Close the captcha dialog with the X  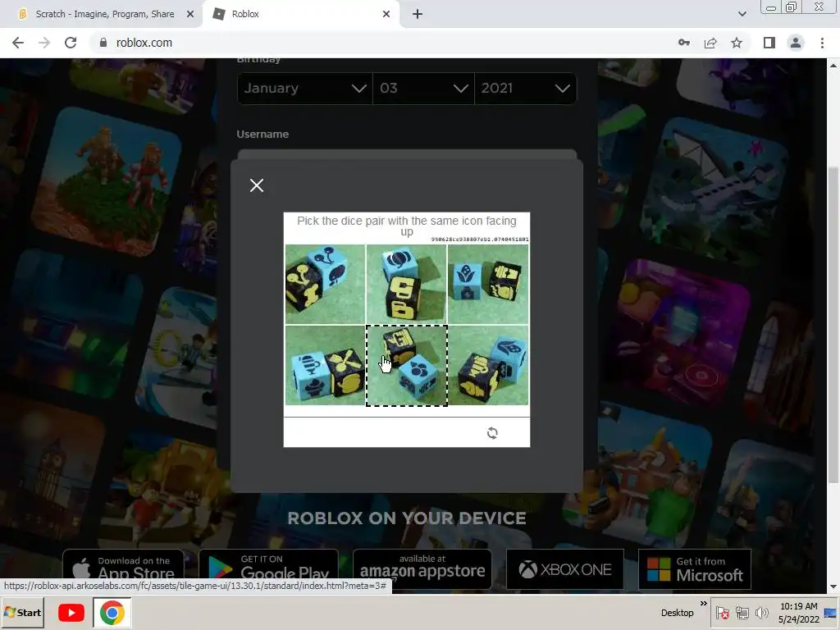click(x=257, y=185)
